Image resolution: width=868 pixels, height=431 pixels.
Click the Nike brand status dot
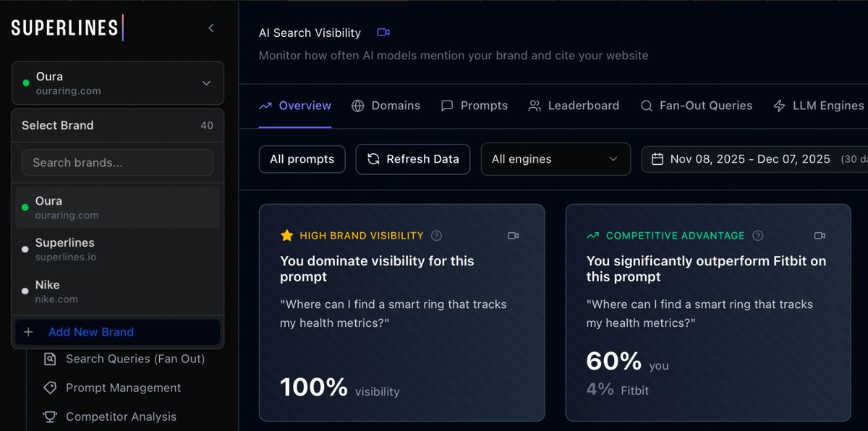27,291
